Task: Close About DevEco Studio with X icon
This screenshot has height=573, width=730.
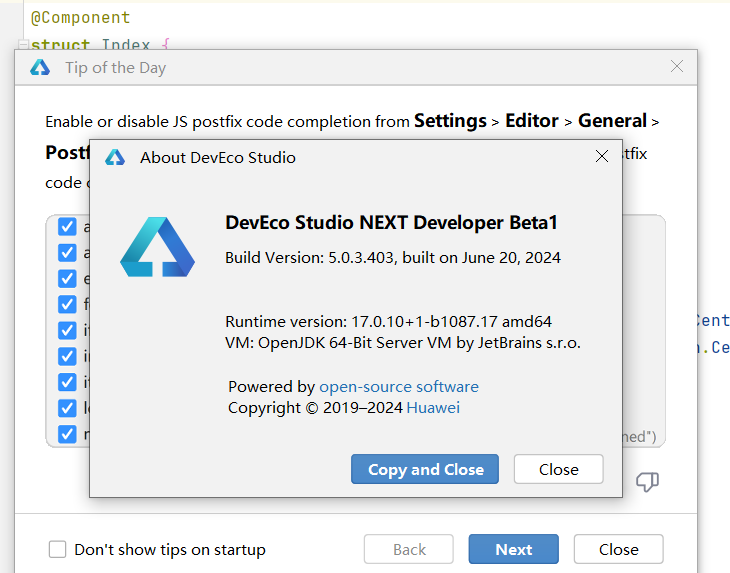Action: [x=602, y=156]
